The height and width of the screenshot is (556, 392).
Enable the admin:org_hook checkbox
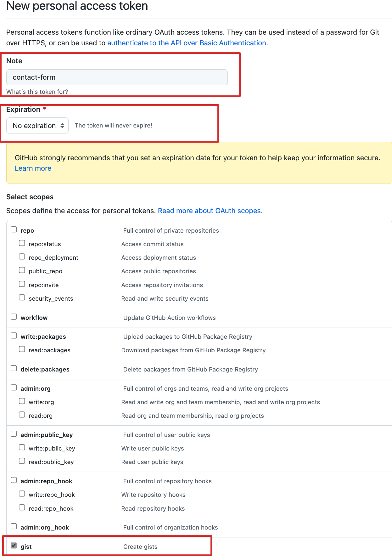[x=14, y=526]
